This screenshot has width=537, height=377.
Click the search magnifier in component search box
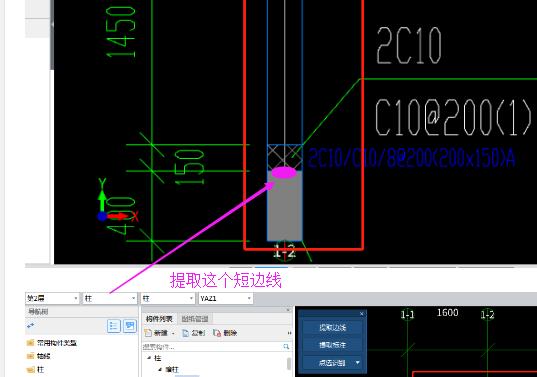coord(286,347)
